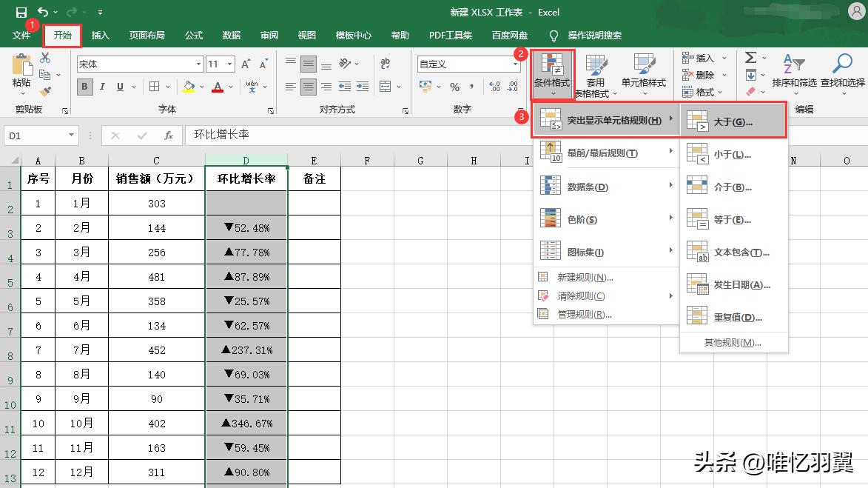The image size is (868, 488).
Task: Open the 公式 ribbon tab
Action: [193, 34]
